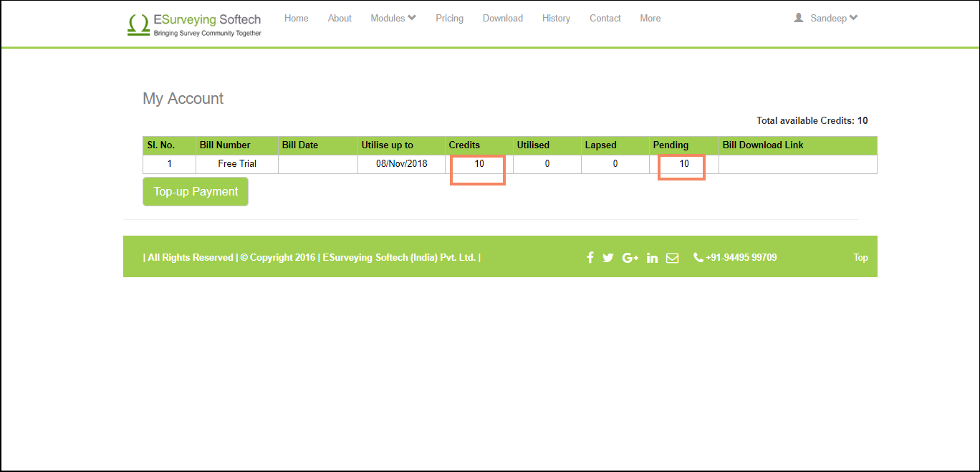Click the user profile icon beside Sandeep

pyautogui.click(x=799, y=18)
